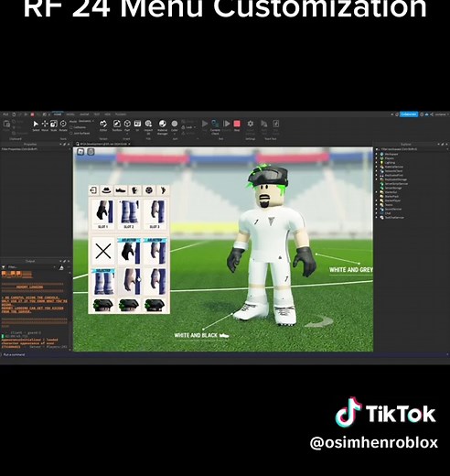Image resolution: width=450 pixels, height=476 pixels.
Task: Expand Workspace in Explorer
Action: pyautogui.click(x=377, y=155)
